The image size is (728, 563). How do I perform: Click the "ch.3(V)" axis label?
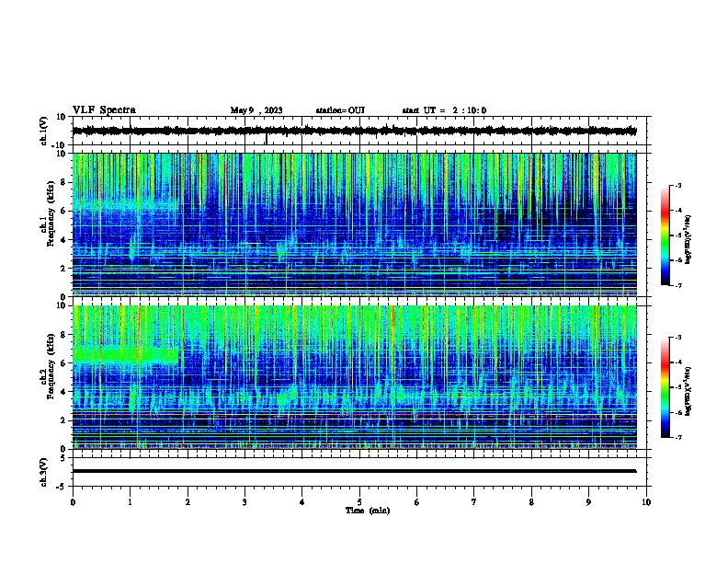tap(44, 472)
